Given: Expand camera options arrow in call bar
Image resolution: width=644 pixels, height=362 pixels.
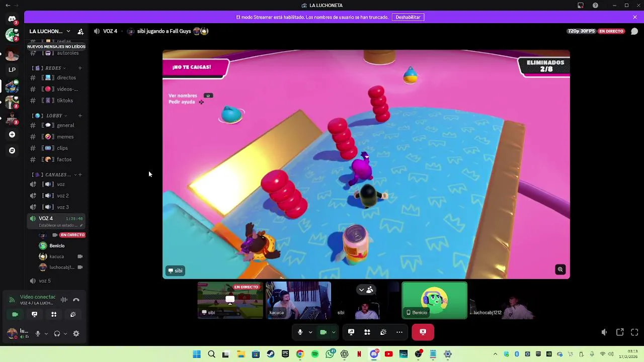Looking at the screenshot, I should click(334, 332).
